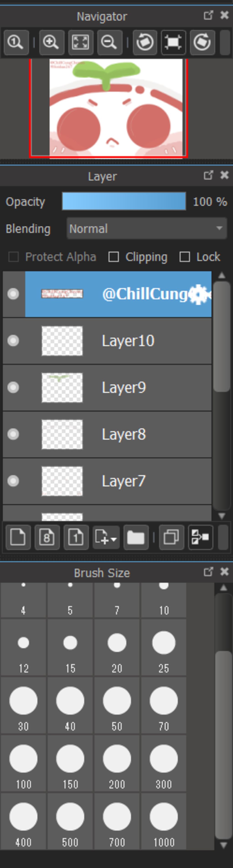Choose brush size 50
The width and height of the screenshot is (233, 868).
coord(117,705)
